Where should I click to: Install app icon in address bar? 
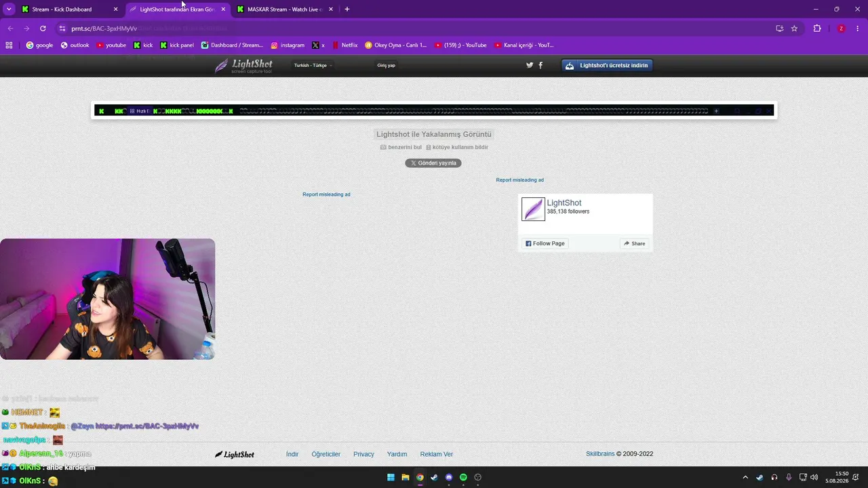[780, 28]
